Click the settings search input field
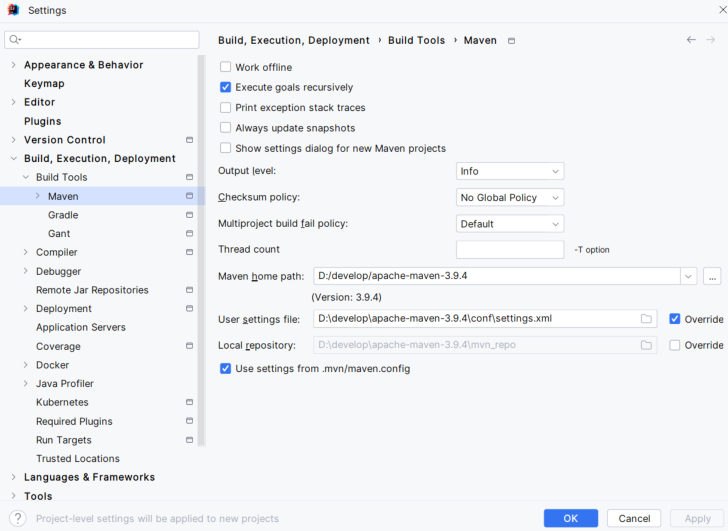 (102, 39)
